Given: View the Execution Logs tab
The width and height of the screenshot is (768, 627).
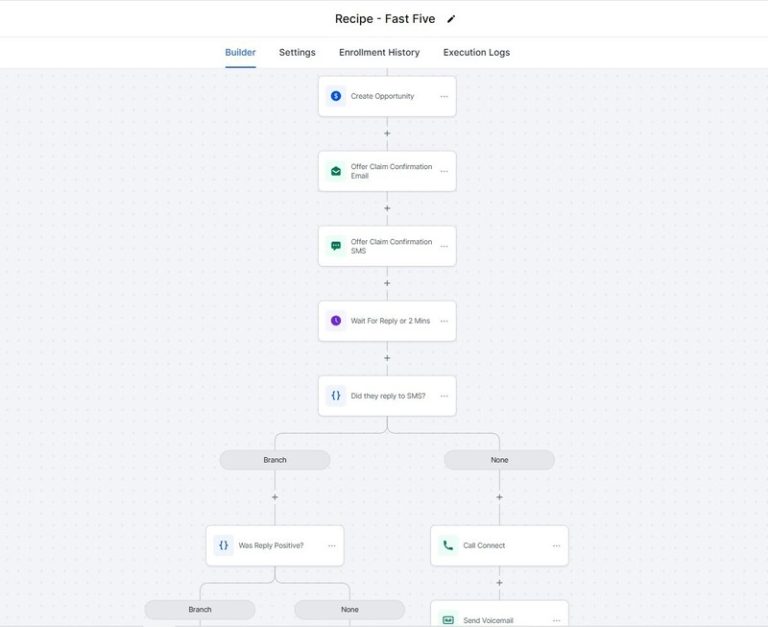Looking at the screenshot, I should (476, 52).
